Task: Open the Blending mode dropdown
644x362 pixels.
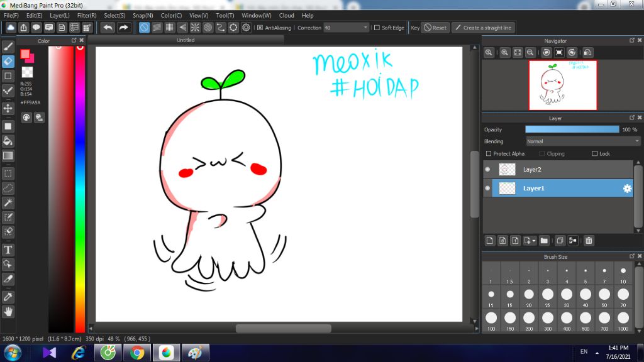Action: coord(582,141)
